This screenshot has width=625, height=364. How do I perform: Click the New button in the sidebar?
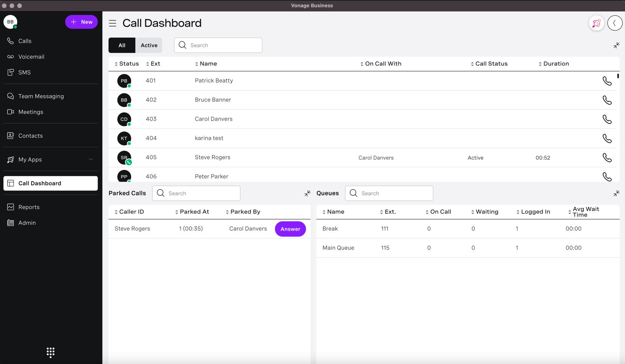point(81,22)
